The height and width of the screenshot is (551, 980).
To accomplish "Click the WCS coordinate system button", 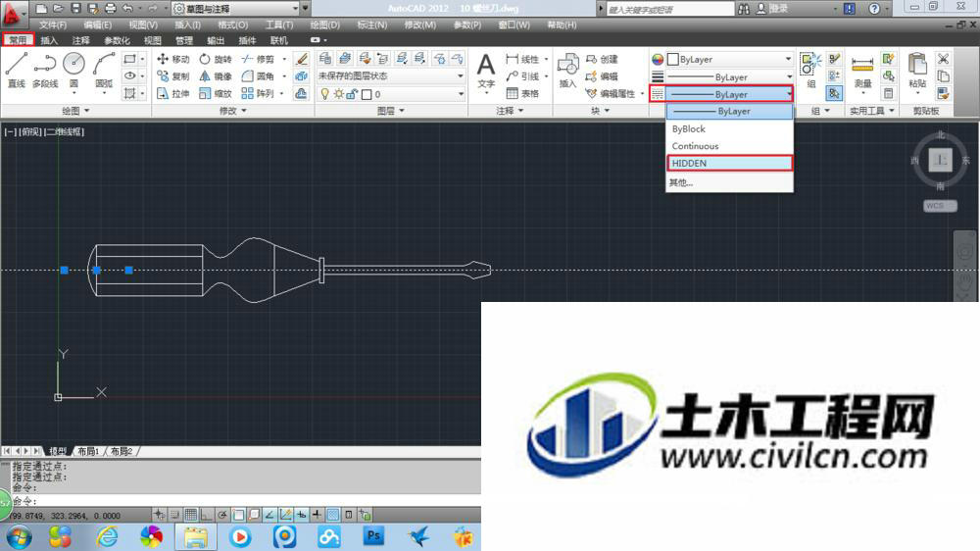I will click(940, 206).
